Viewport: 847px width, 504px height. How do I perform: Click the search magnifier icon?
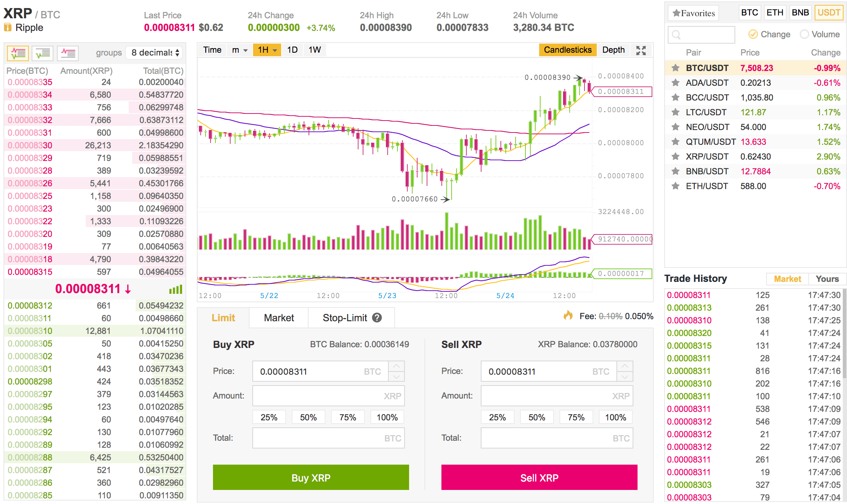coord(676,35)
